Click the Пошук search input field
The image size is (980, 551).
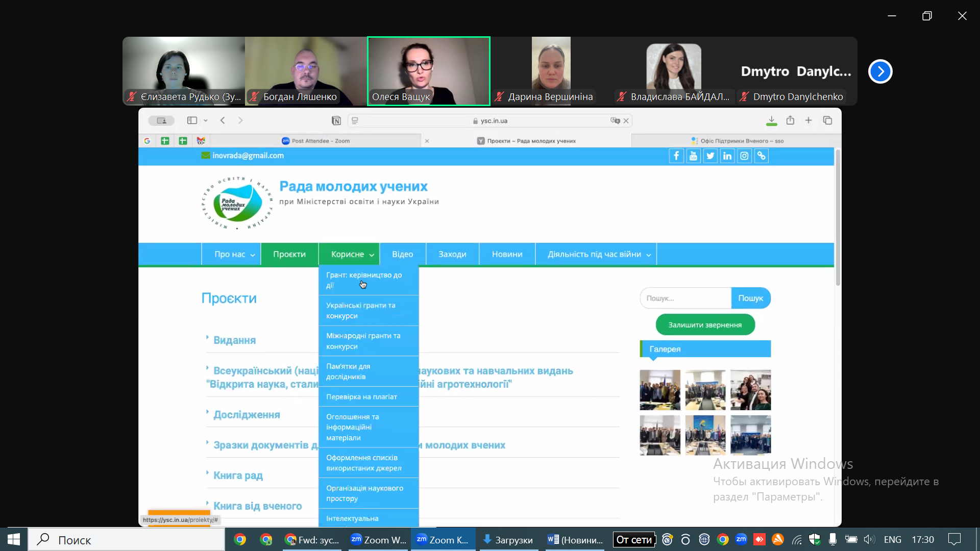pyautogui.click(x=685, y=298)
